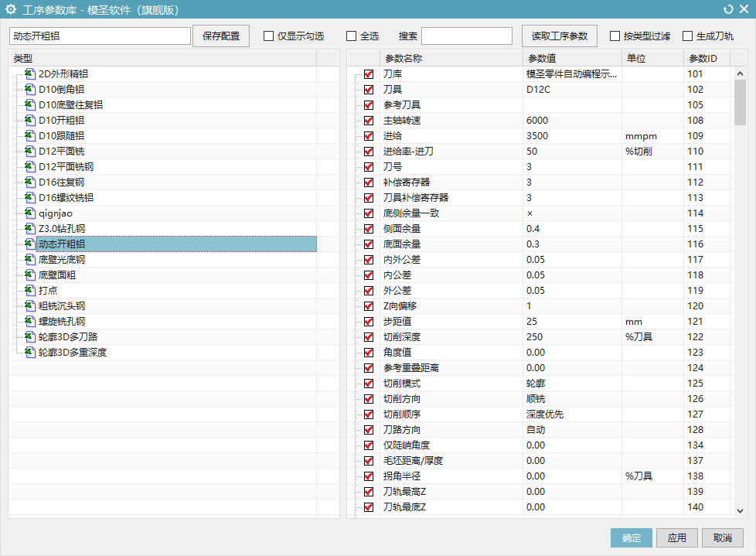The height and width of the screenshot is (556, 756).
Task: Click the settings gear icon in title bar
Action: 11,9
